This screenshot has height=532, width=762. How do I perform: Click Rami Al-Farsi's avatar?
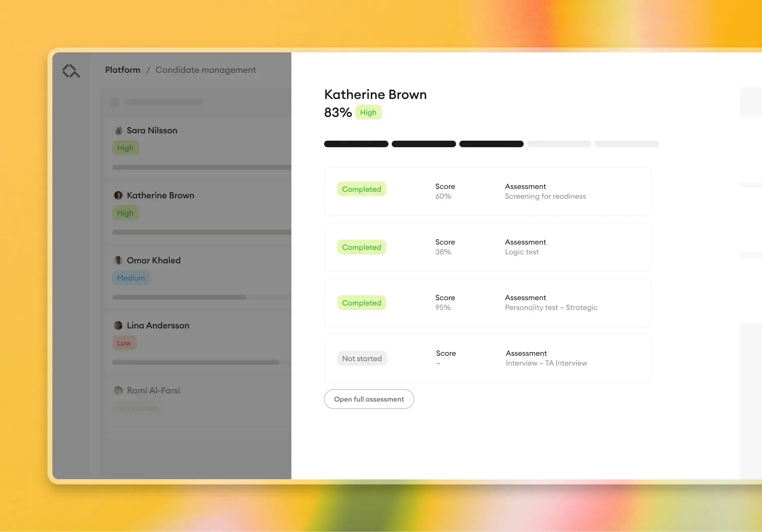pos(118,391)
